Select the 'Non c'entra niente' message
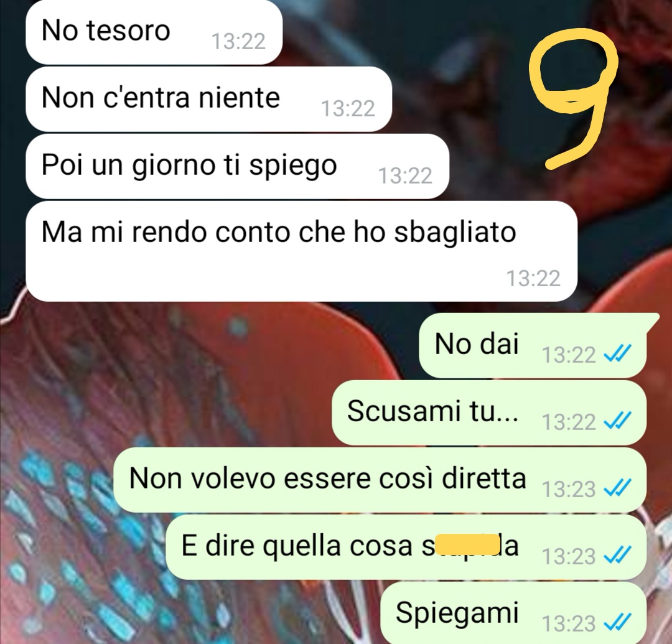The width and height of the screenshot is (672, 644). pyautogui.click(x=208, y=99)
